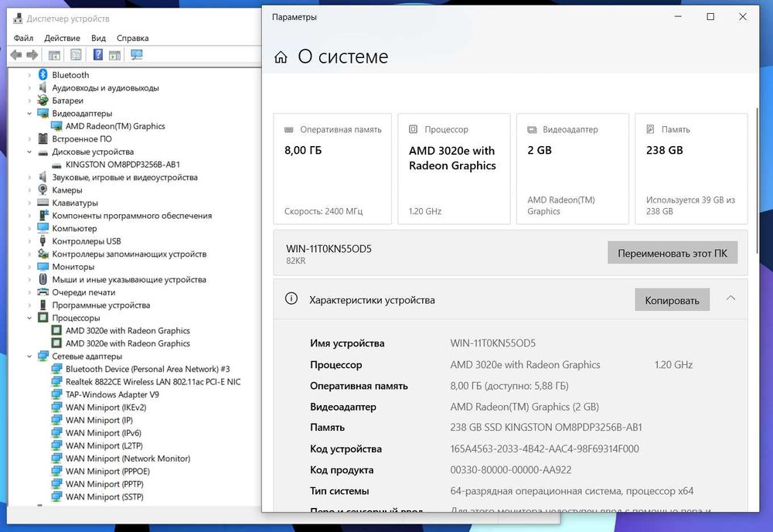Collapse the Дисковые устройства tree node
Viewport: 773px width, 532px height.
pos(29,152)
